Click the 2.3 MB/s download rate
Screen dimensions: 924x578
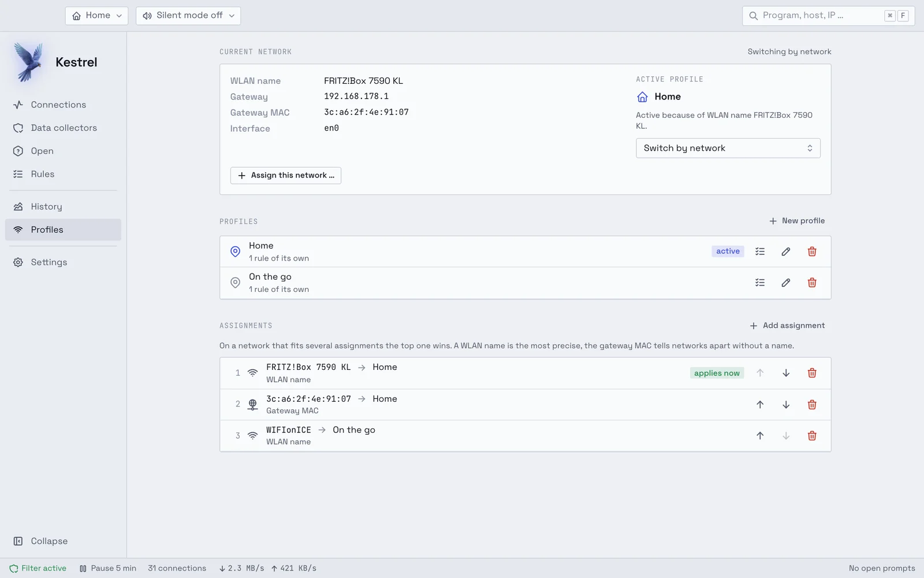coord(241,568)
